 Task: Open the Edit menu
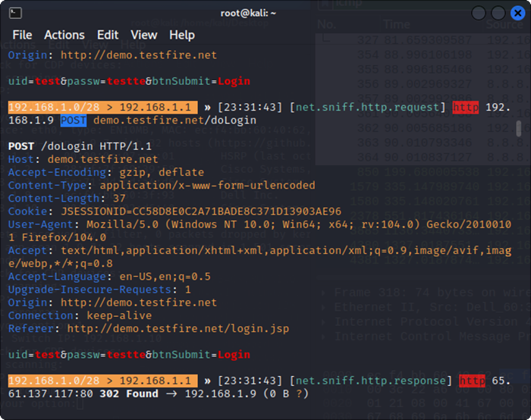108,35
